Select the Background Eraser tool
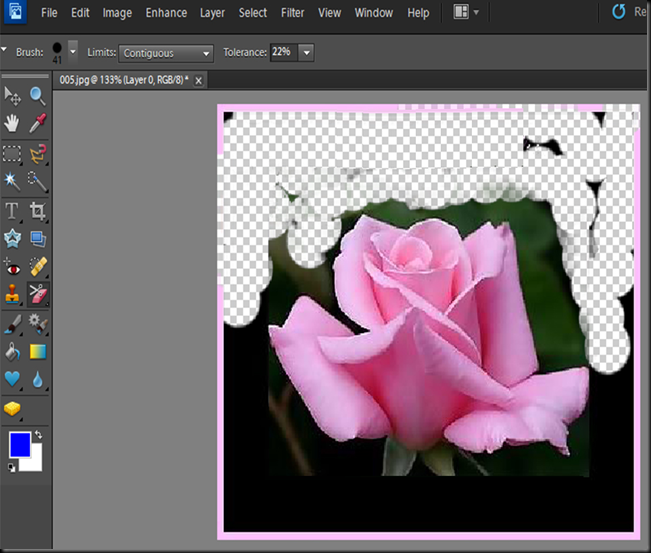651x553 pixels. tap(38, 294)
